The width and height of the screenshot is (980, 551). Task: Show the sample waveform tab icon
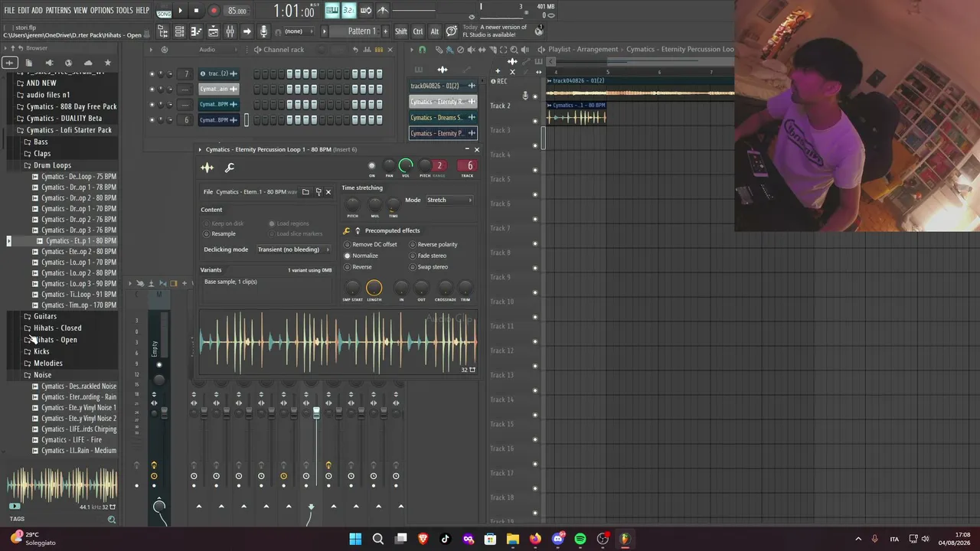207,168
